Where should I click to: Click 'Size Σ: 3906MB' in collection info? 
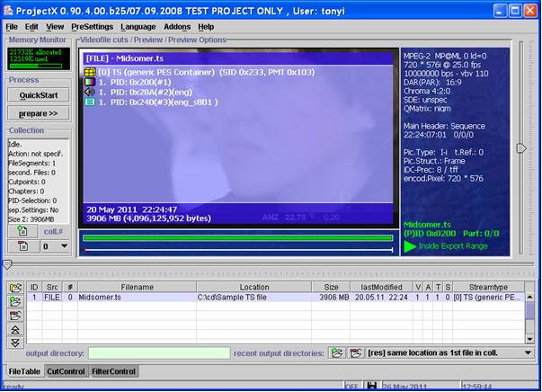click(x=31, y=219)
